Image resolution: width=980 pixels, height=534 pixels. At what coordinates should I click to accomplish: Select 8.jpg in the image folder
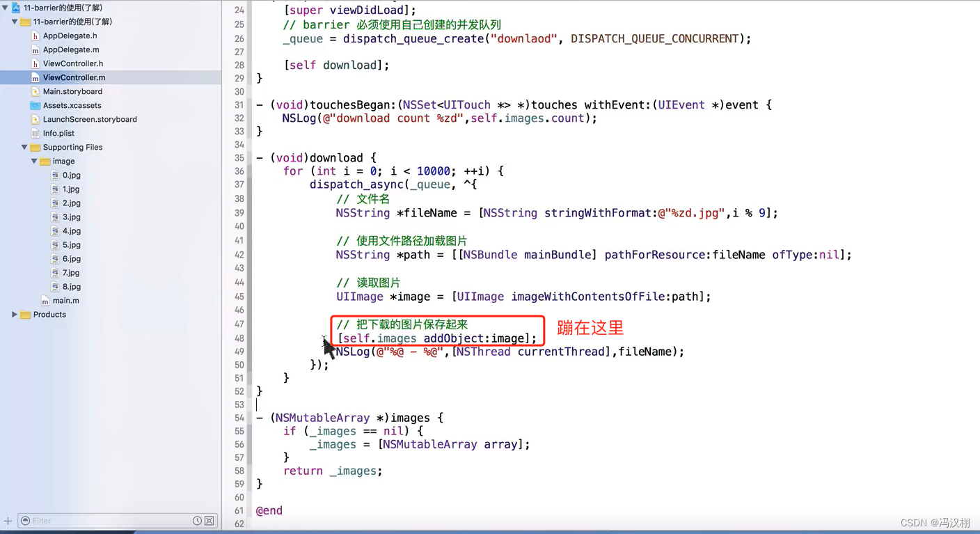tap(71, 286)
